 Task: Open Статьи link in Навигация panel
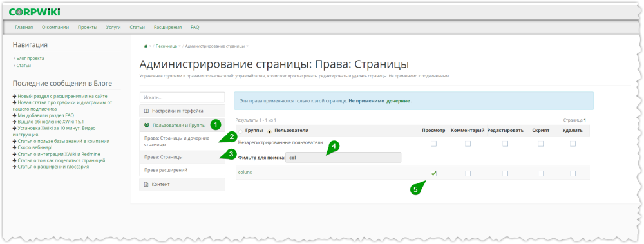23,65
